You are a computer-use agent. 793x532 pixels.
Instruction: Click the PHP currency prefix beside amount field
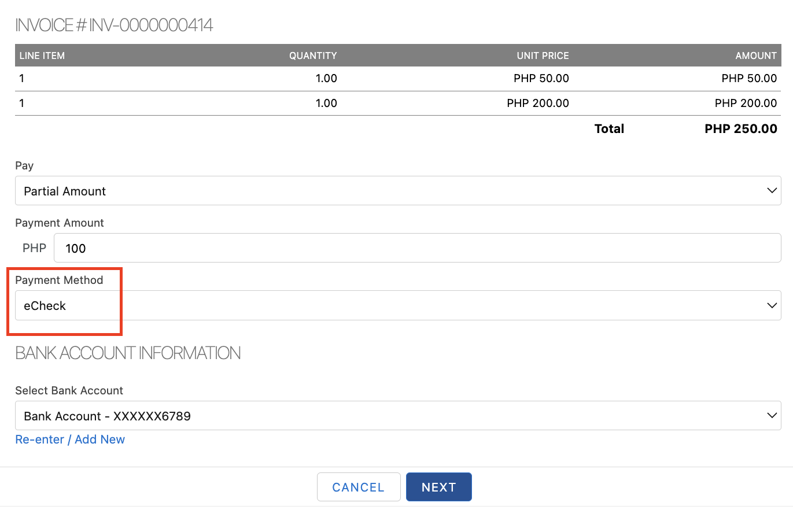[34, 248]
